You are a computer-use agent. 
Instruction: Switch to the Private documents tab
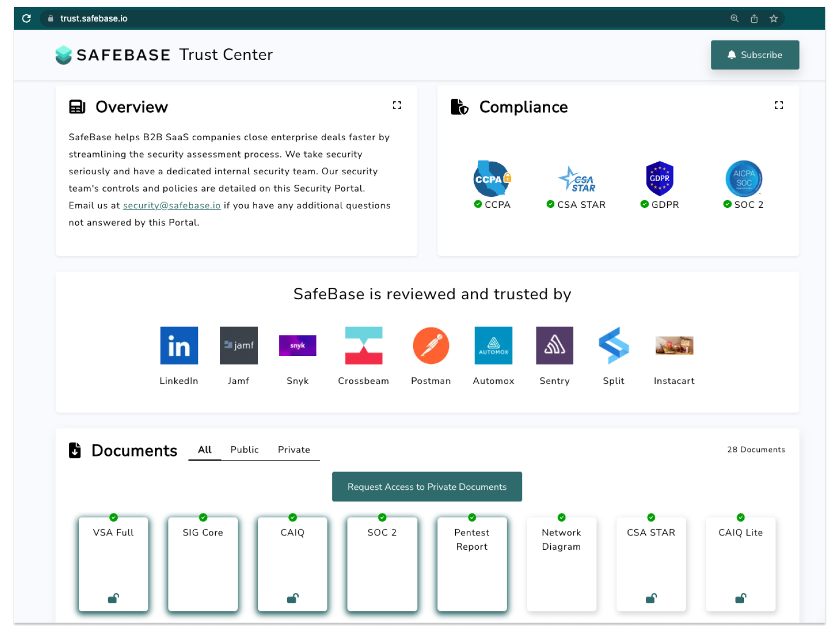pyautogui.click(x=293, y=449)
